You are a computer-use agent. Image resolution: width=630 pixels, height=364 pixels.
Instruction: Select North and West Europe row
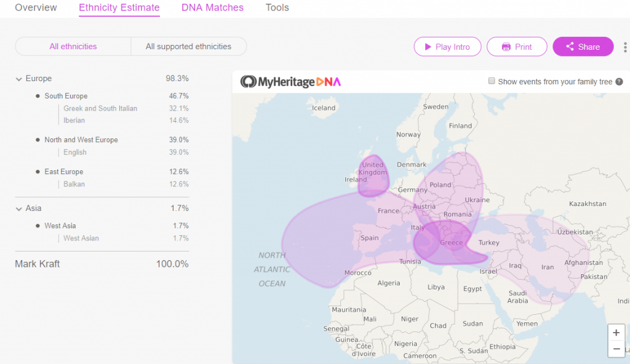tap(112, 140)
